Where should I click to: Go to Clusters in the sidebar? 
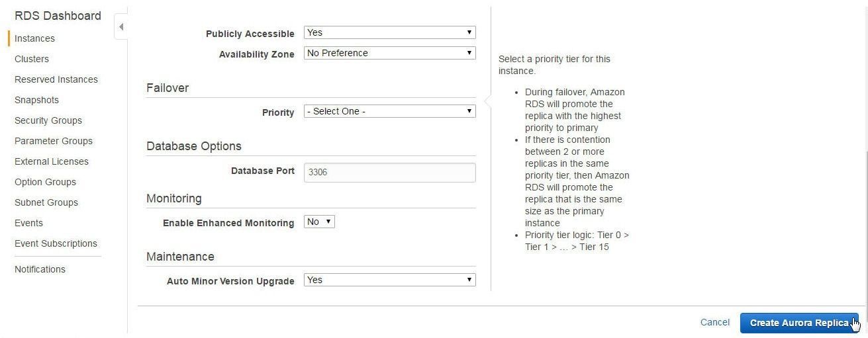click(x=32, y=59)
